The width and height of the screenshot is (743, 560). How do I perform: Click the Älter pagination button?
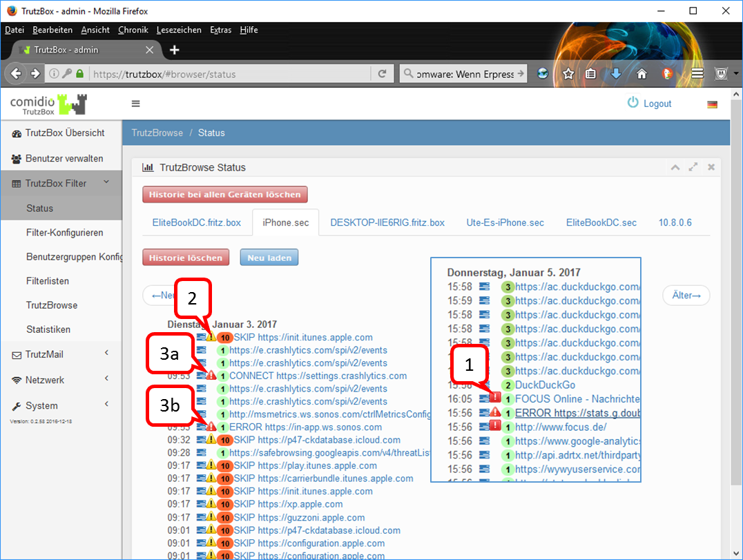pyautogui.click(x=686, y=295)
